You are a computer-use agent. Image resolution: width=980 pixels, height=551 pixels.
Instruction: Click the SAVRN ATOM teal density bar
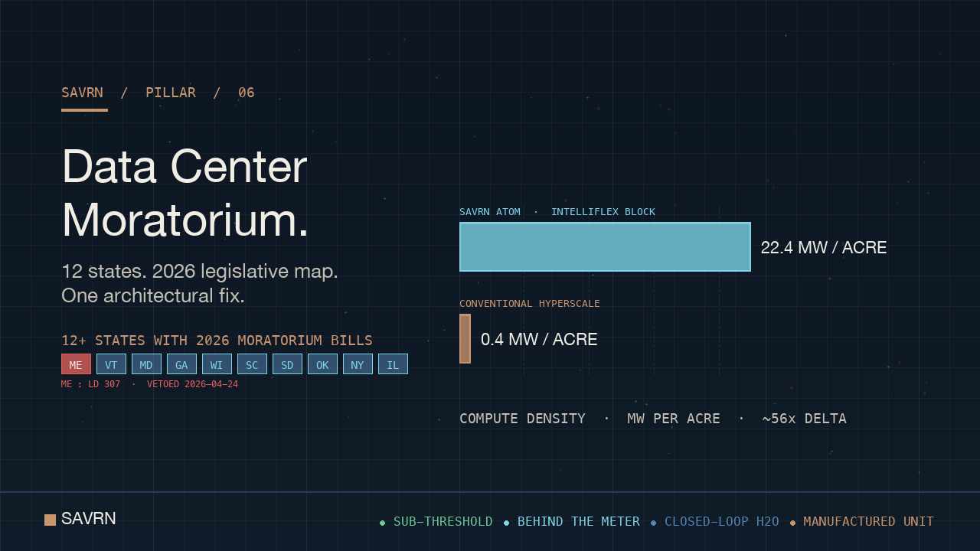coord(605,247)
